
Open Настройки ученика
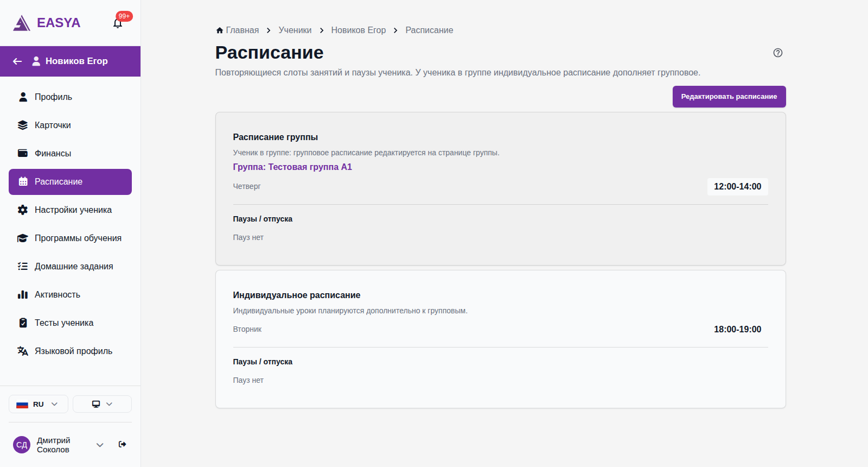[70, 210]
